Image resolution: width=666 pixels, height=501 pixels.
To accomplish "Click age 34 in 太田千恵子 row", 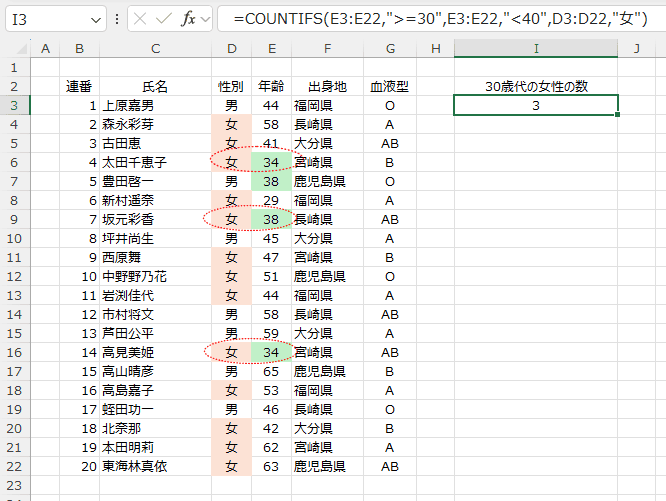I will (271, 163).
